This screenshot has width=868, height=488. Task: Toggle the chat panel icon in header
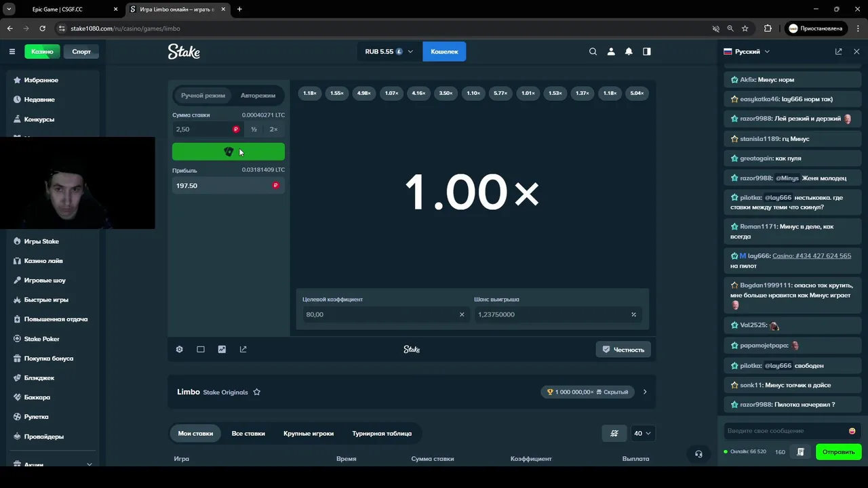[647, 52]
